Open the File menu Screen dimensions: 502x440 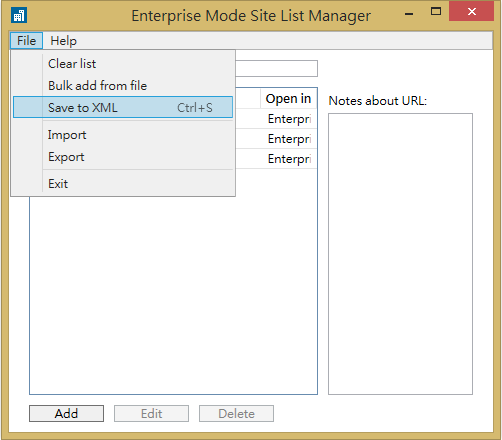(x=26, y=41)
